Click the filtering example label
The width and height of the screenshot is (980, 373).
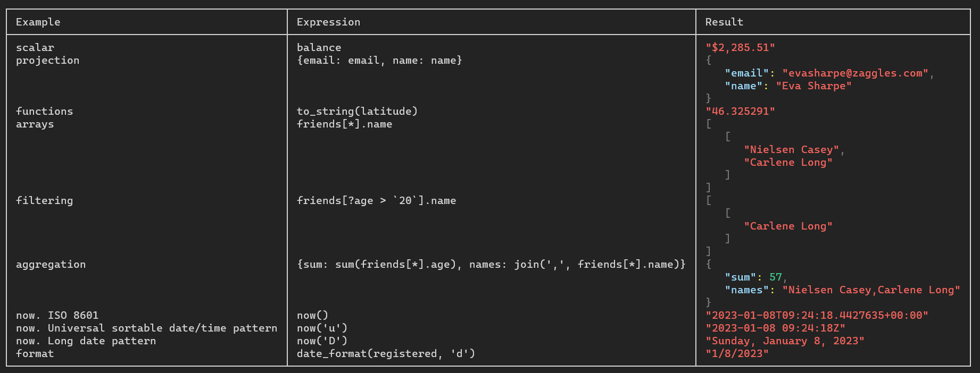[x=44, y=200]
